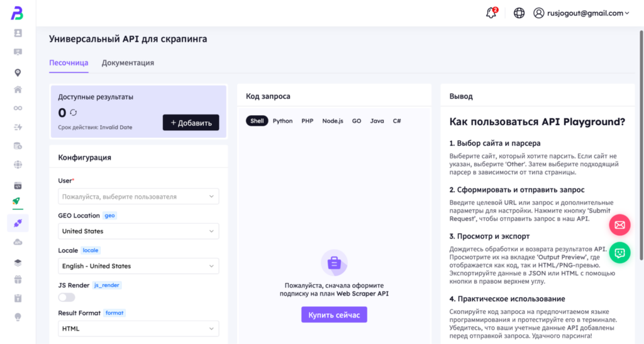
Task: Click the user profile avatar icon
Action: (539, 13)
